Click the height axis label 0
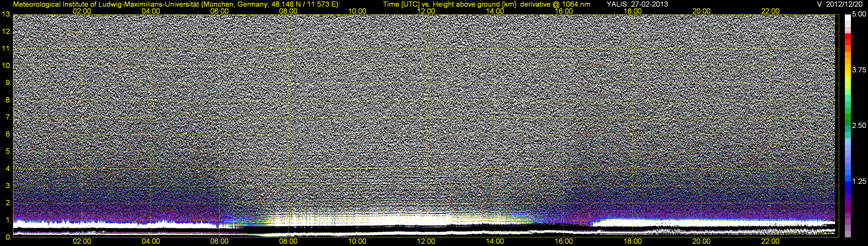Image resolution: width=868 pixels, height=246 pixels. [8, 237]
